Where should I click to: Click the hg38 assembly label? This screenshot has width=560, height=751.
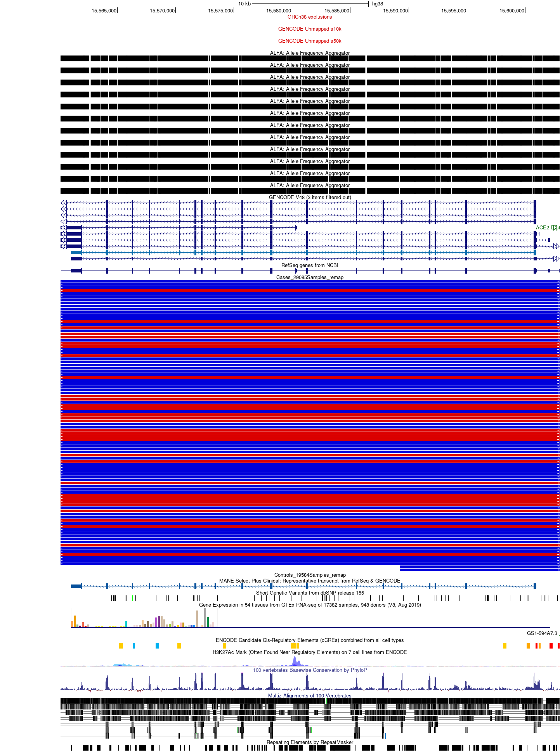click(x=377, y=4)
